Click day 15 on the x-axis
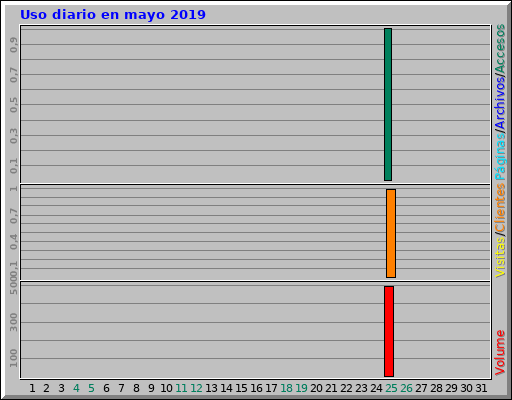 click(241, 388)
